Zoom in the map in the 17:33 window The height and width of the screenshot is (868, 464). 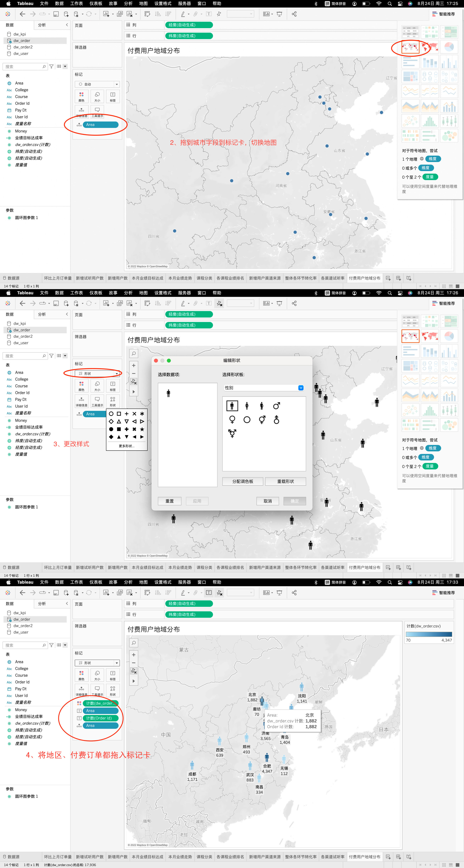point(134,655)
